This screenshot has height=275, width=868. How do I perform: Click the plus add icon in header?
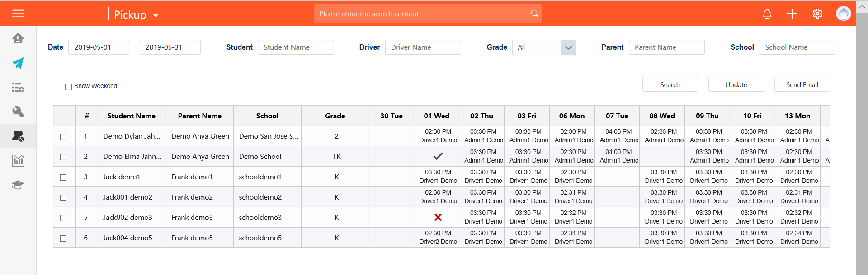tap(792, 14)
